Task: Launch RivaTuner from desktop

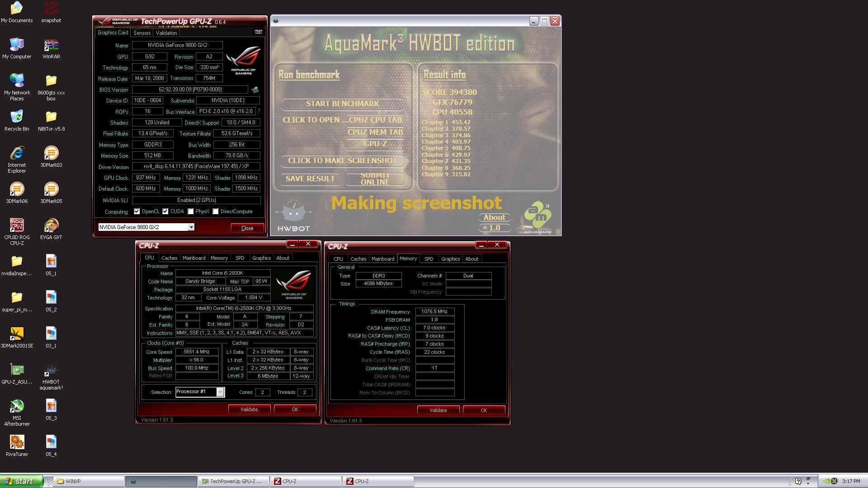Action: pyautogui.click(x=17, y=446)
